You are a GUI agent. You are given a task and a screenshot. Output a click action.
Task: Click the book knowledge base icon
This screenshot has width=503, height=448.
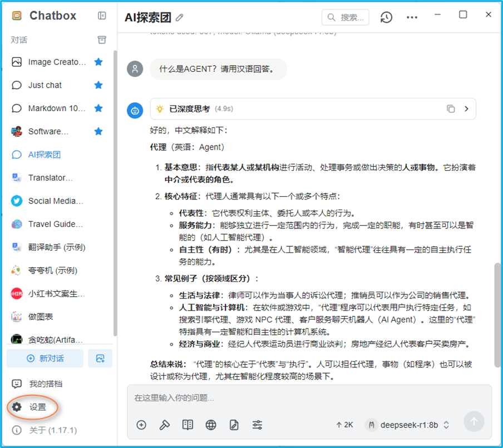(x=188, y=425)
